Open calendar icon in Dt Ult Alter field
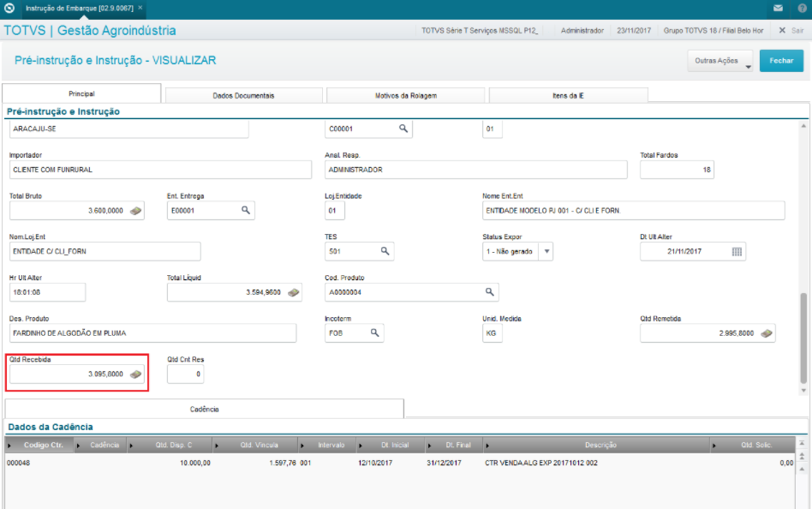812x509 pixels. click(737, 251)
